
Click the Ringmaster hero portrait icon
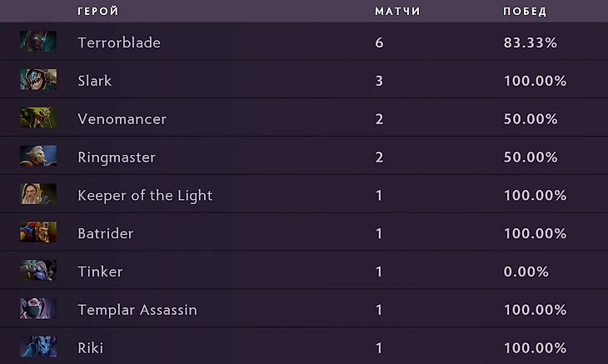(38, 157)
